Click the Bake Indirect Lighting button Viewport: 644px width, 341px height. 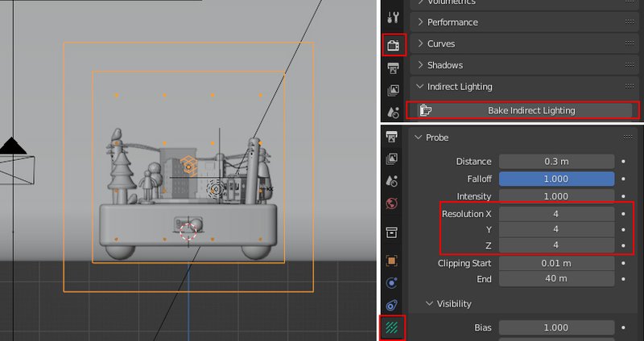tap(525, 110)
